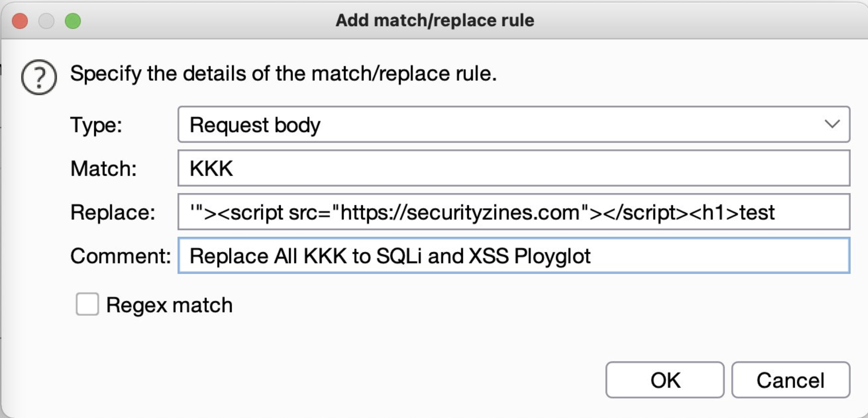
Task: Click the Type: field label
Action: click(96, 125)
